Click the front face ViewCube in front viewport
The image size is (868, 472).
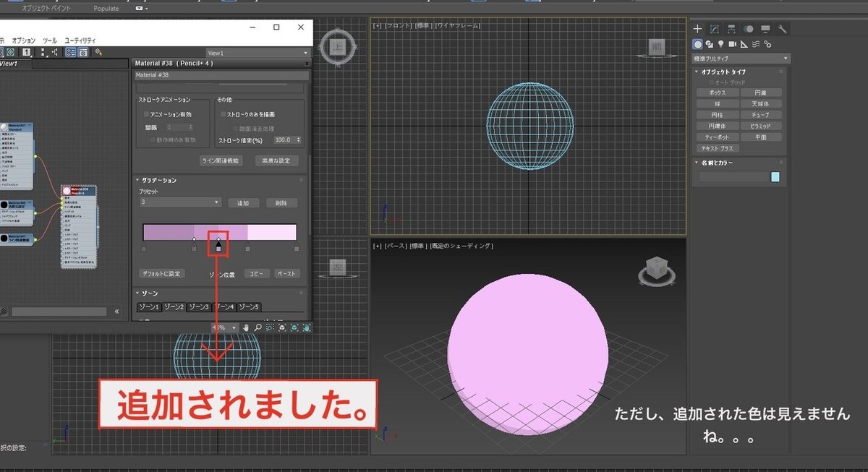coord(656,47)
